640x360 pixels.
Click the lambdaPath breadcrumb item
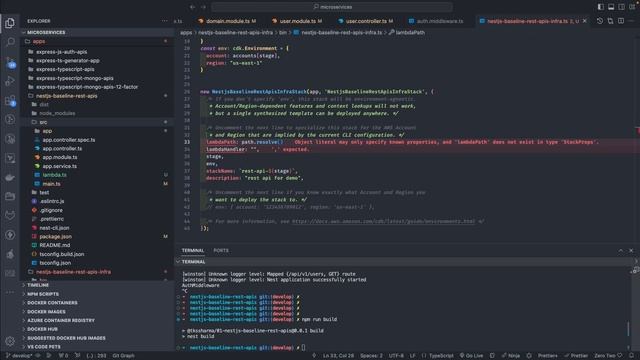click(407, 32)
